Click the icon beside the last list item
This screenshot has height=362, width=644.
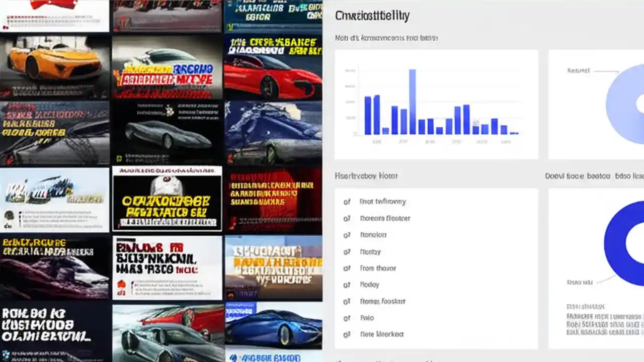tap(347, 334)
